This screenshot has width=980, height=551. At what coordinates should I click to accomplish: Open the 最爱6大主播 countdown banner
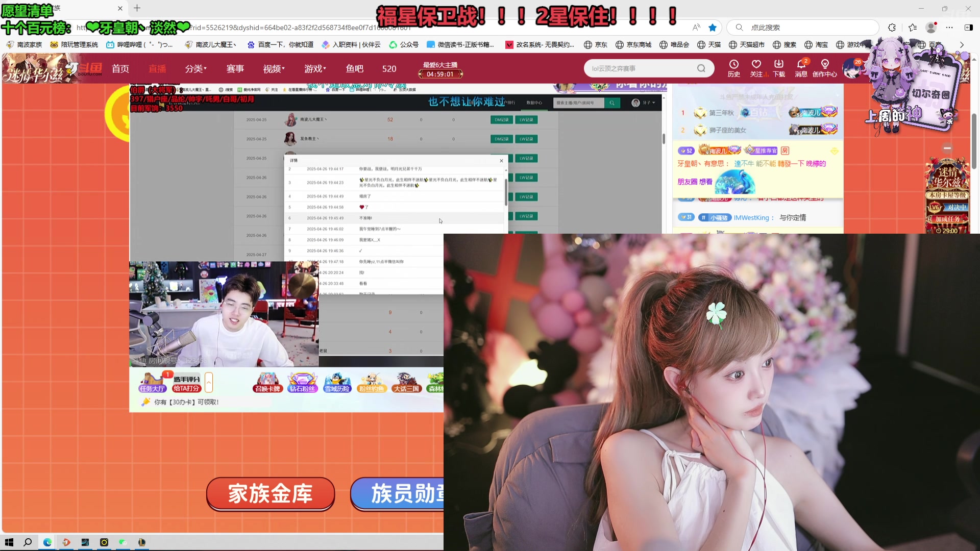coord(440,69)
